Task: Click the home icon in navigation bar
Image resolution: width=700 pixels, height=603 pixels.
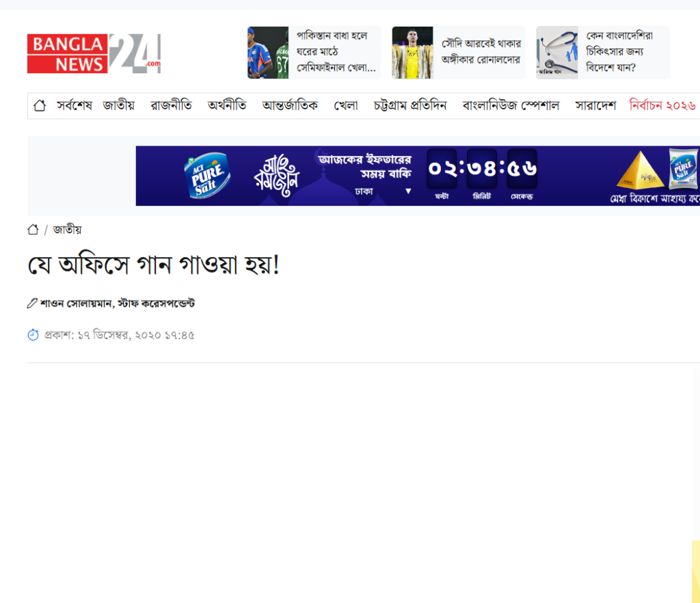Action: pos(40,105)
